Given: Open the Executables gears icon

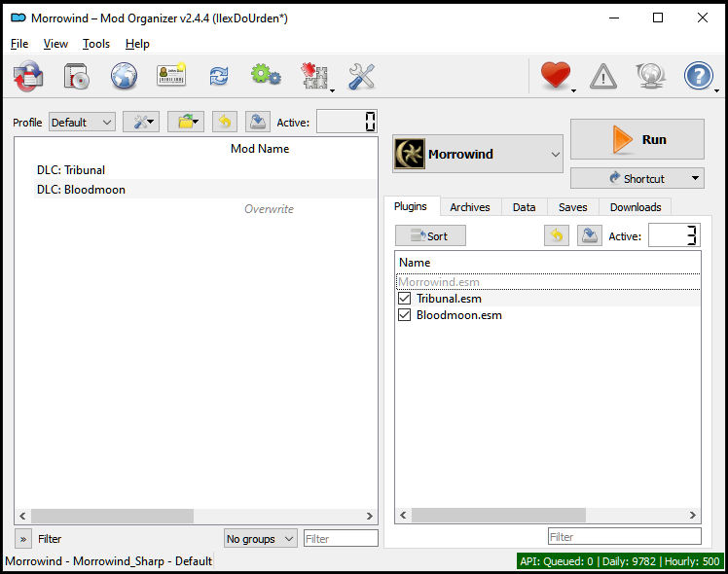Looking at the screenshot, I should coord(266,76).
